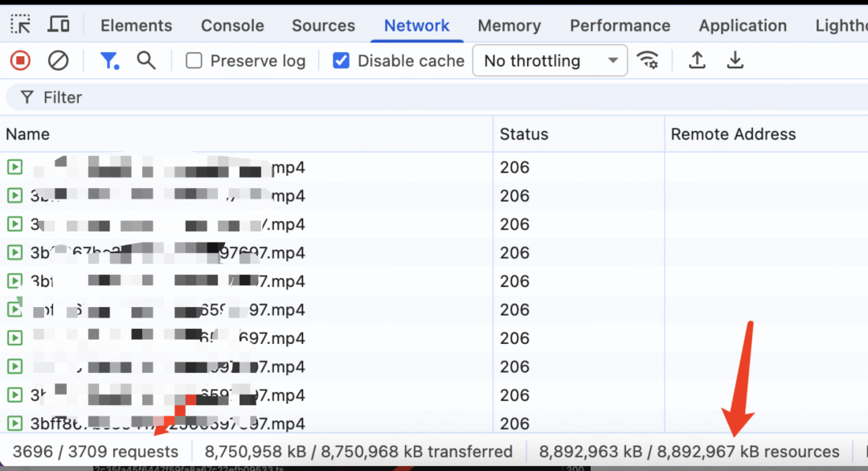Toggle the blue filter funnel icon
Image resolution: width=868 pixels, height=471 pixels.
click(109, 60)
